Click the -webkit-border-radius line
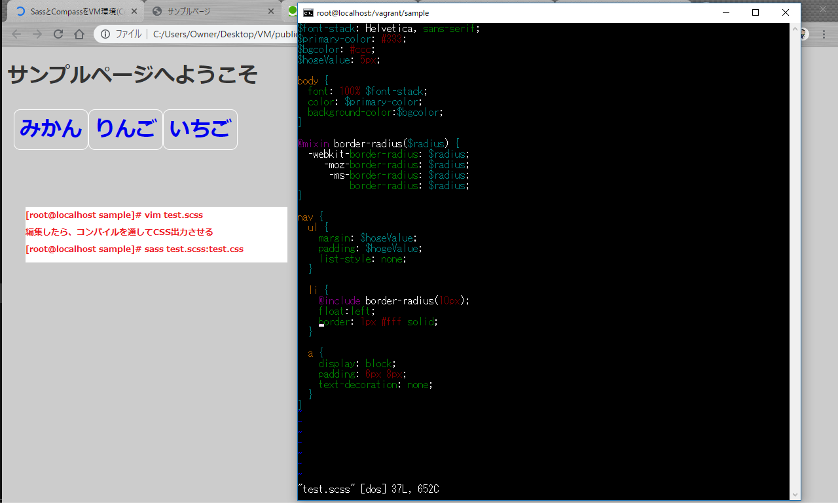 click(x=389, y=154)
